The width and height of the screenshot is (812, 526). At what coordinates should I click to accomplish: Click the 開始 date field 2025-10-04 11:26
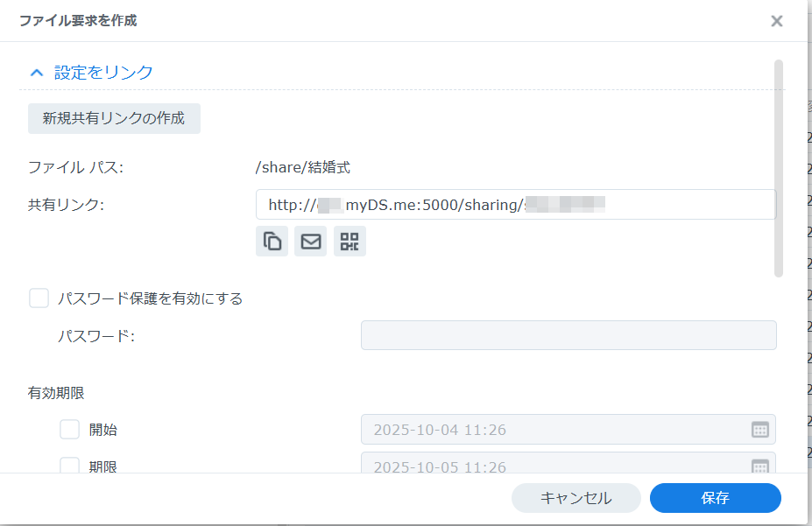(x=568, y=429)
